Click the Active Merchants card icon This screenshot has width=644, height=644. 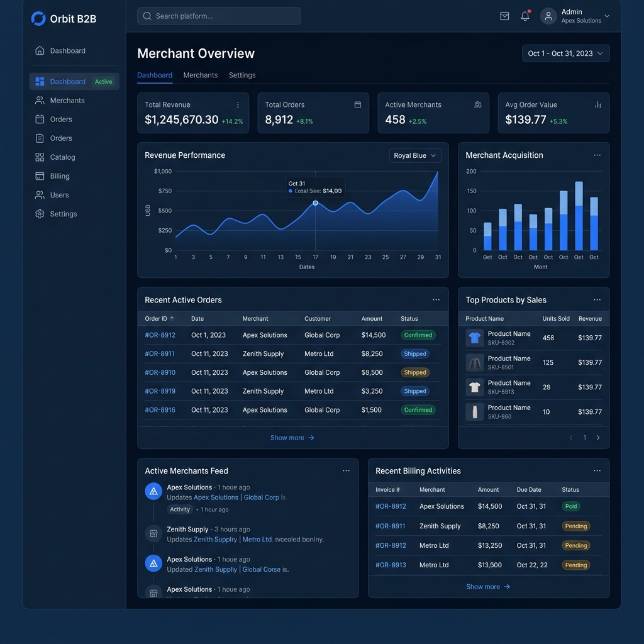pyautogui.click(x=478, y=105)
